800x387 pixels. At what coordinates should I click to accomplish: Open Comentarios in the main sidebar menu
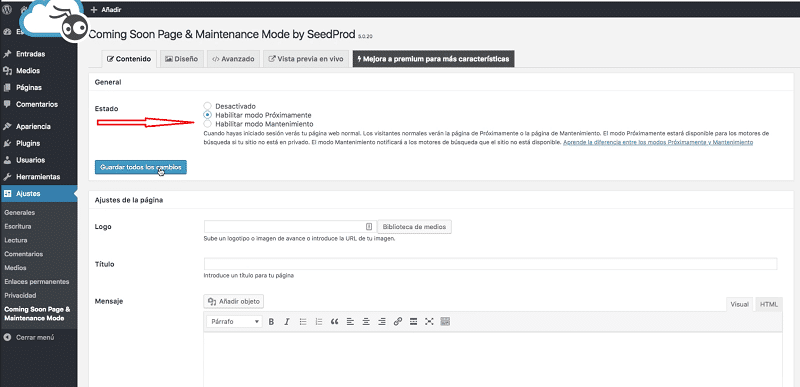click(x=38, y=105)
